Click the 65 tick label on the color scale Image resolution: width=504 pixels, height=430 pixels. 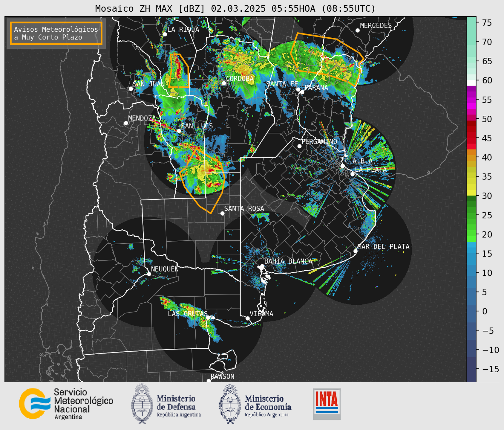487,61
